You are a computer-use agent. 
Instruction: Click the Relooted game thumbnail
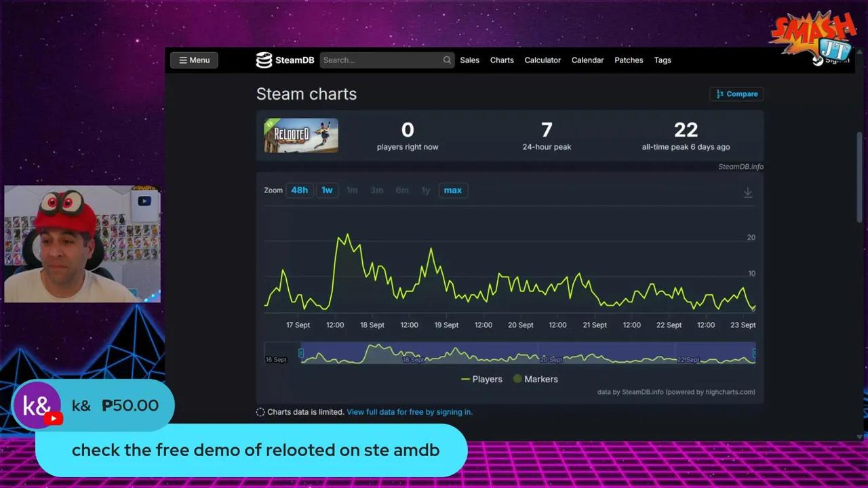(301, 136)
